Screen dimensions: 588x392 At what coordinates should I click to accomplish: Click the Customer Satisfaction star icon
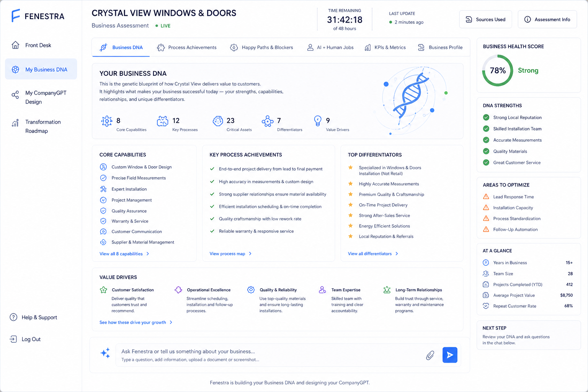[103, 290]
